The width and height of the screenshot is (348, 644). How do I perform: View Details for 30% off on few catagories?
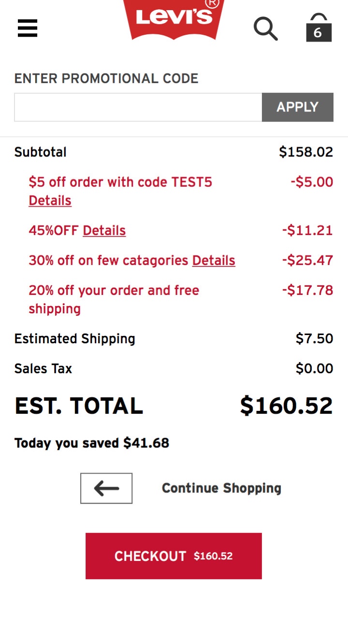(x=214, y=260)
